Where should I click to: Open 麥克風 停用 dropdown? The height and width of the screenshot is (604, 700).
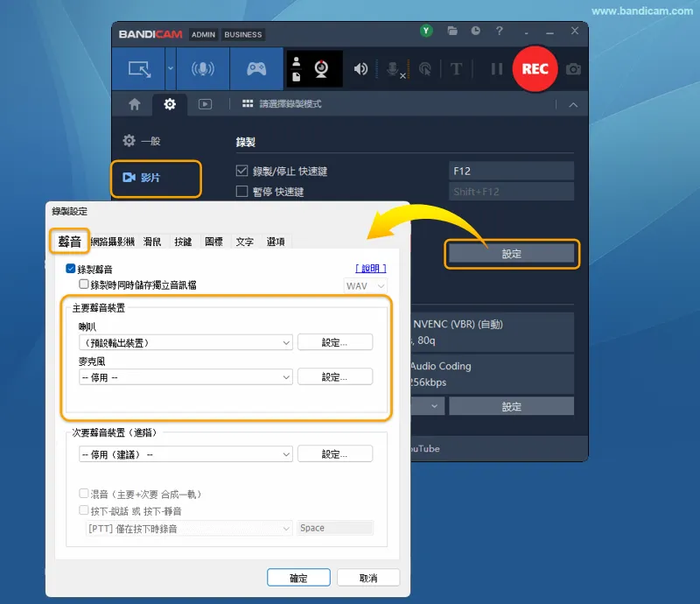(185, 377)
